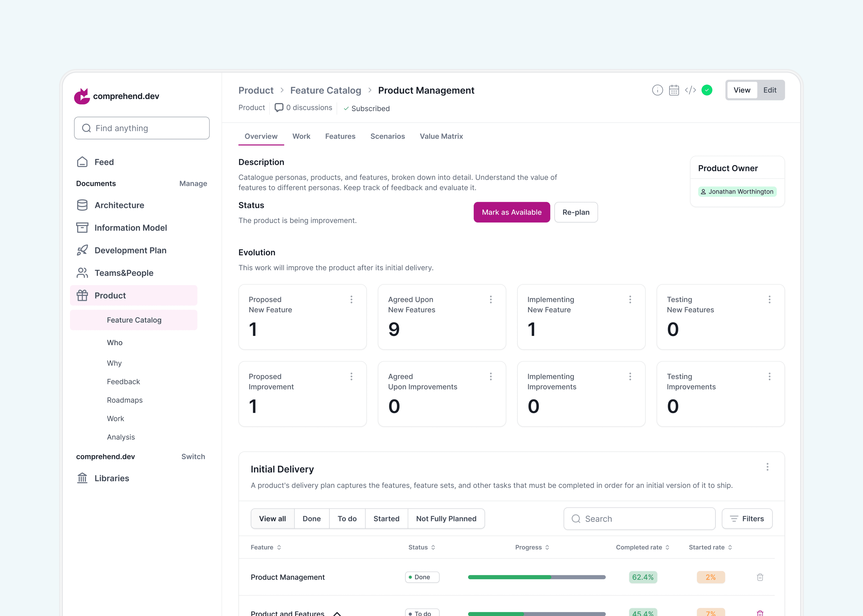The image size is (863, 616).
Task: Click the code brackets icon
Action: tap(690, 90)
